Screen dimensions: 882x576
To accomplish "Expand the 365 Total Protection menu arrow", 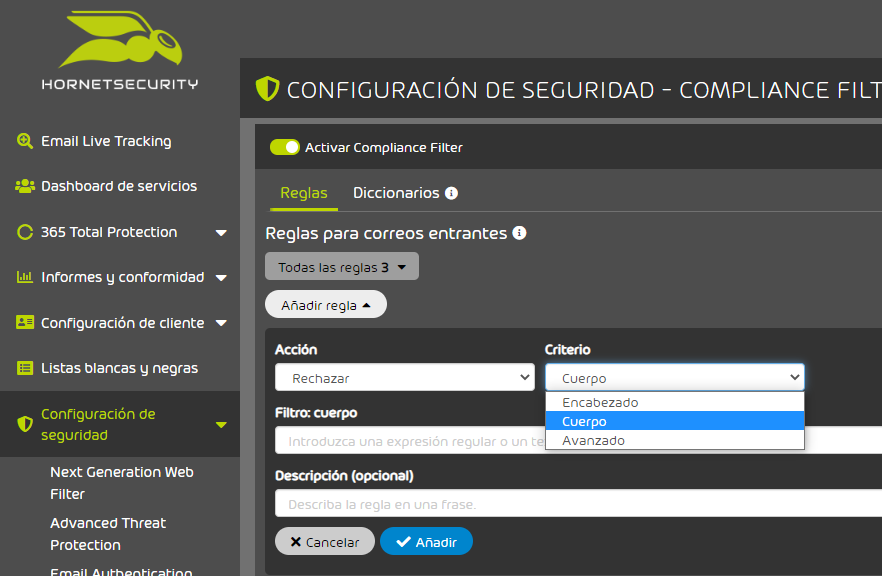I will [221, 232].
